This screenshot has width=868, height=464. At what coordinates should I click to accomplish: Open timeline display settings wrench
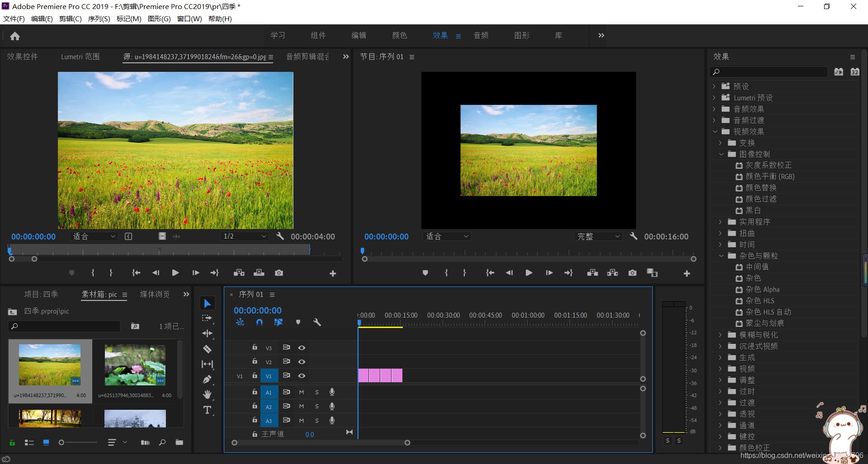click(x=317, y=322)
